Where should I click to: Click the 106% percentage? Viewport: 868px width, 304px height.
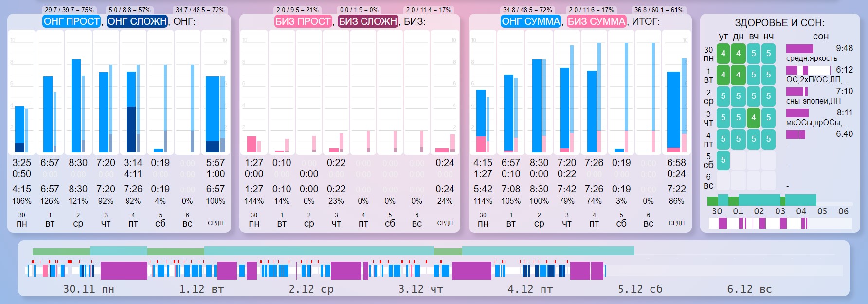point(21,201)
